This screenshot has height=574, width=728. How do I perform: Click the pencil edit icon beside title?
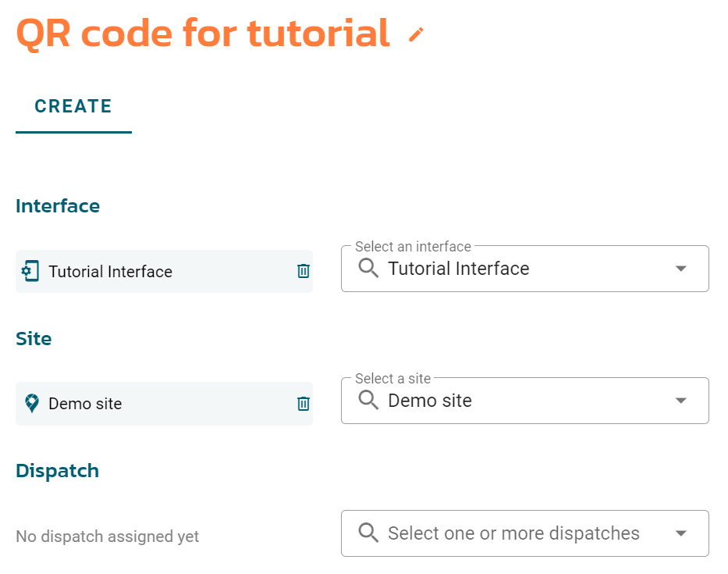416,34
